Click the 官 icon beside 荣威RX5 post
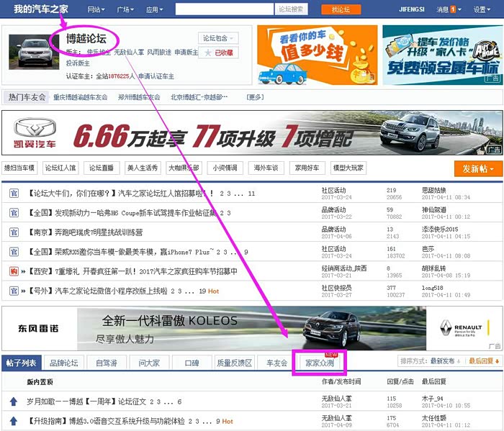 14,252
